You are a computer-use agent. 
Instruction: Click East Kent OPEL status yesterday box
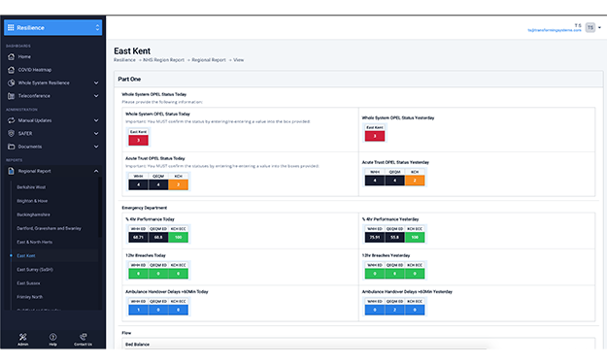375,136
